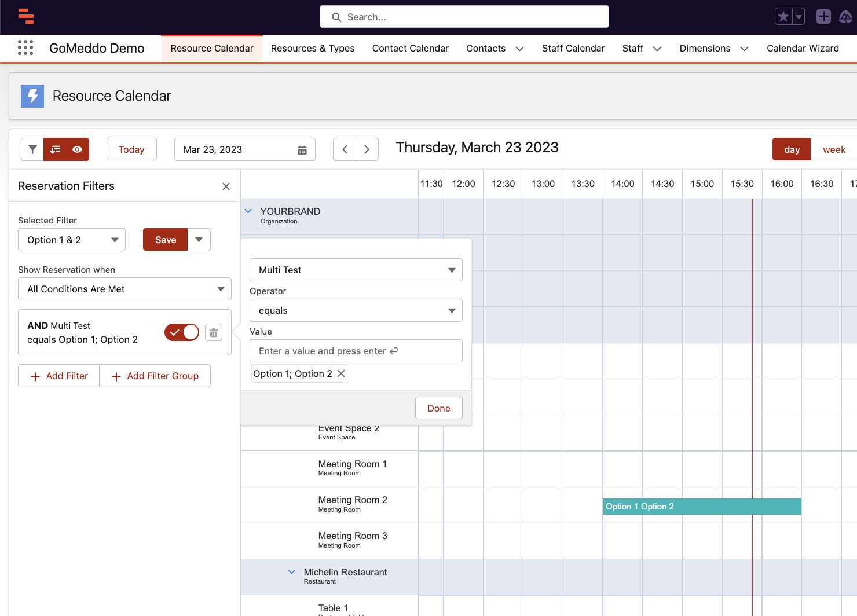Create new record with the plus icon
Viewport: 857px width, 616px height.
[823, 16]
